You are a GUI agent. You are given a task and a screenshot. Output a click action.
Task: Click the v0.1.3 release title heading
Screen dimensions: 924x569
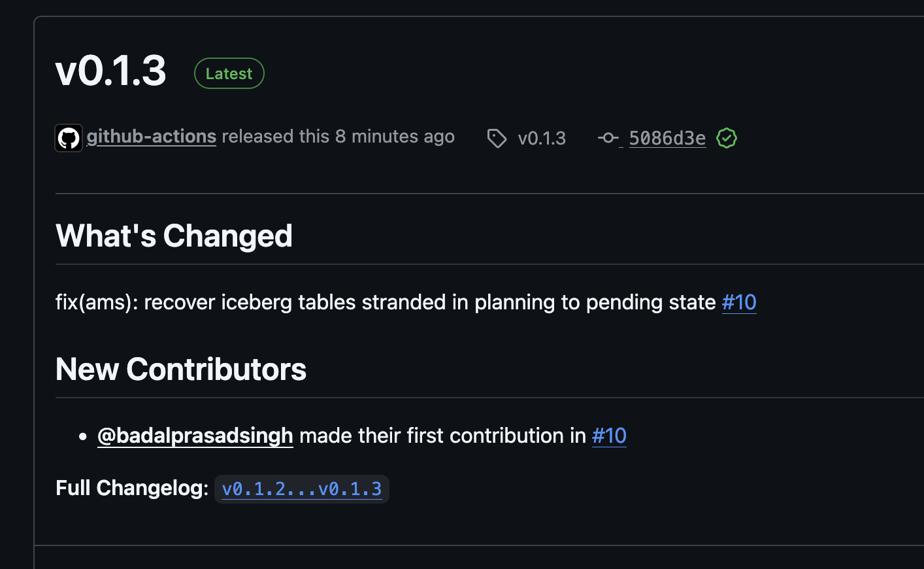point(111,71)
